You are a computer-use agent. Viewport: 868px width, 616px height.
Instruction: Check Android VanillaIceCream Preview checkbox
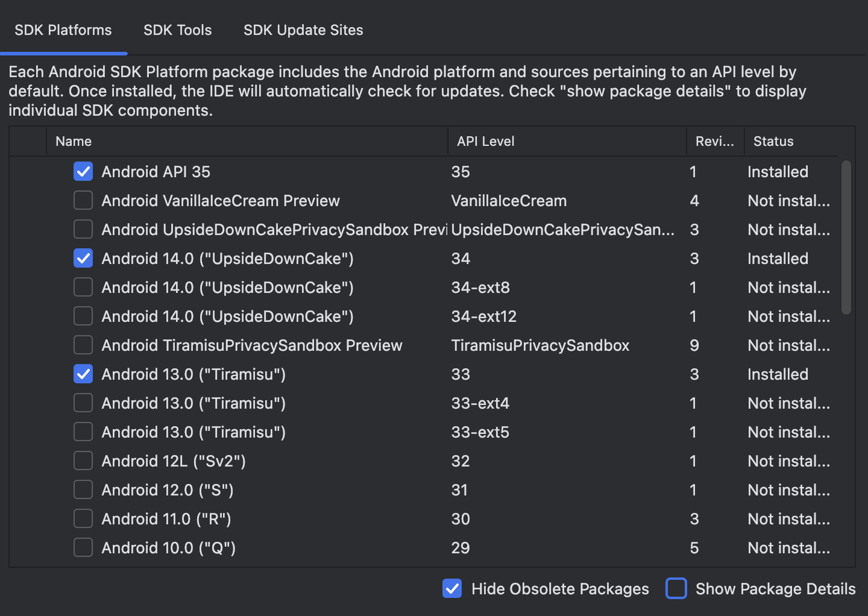pyautogui.click(x=83, y=201)
